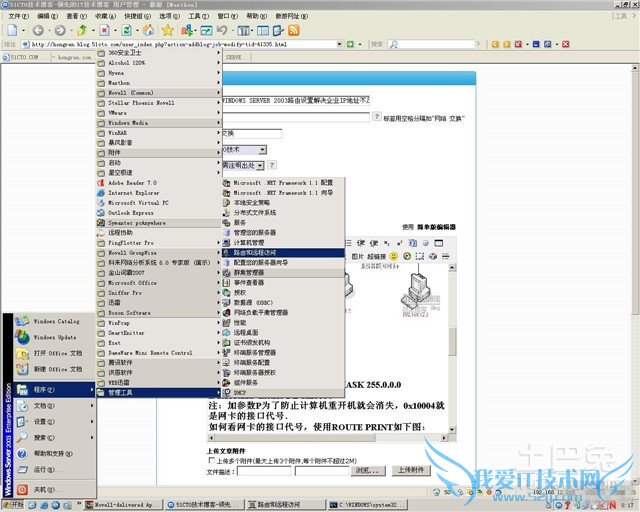Open the 收藏 Favorites menu
Viewport: 640px width, 512px height.
(x=105, y=16)
